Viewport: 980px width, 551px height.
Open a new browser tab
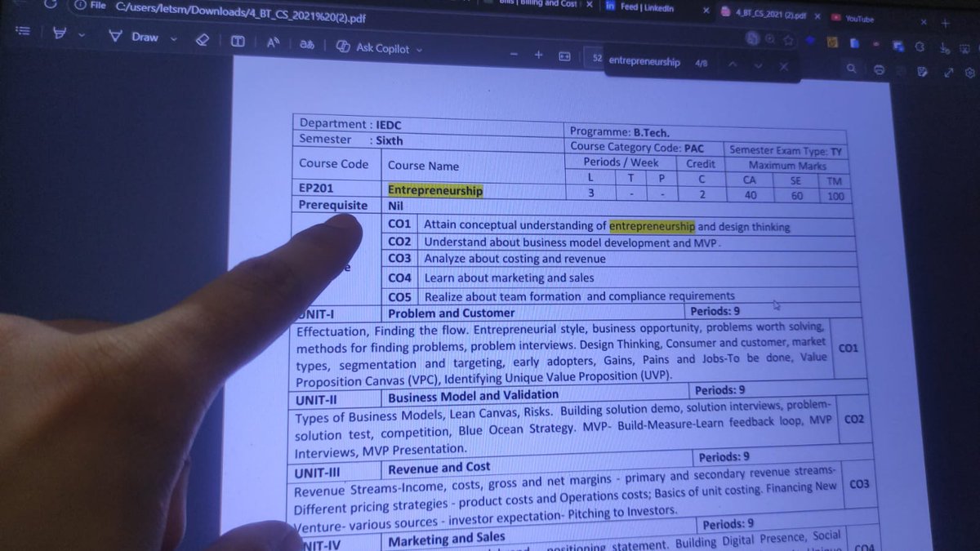pyautogui.click(x=946, y=23)
